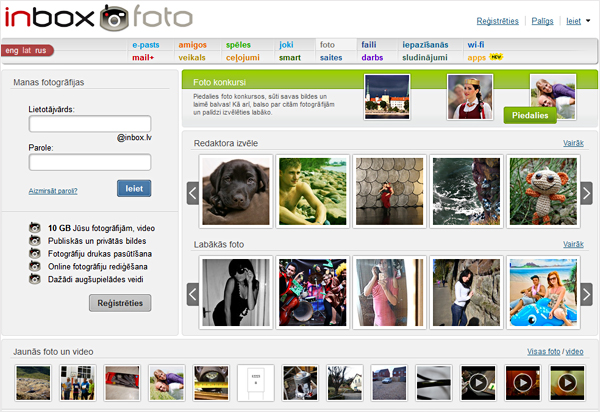Open the saites section
The width and height of the screenshot is (600, 412).
(x=331, y=57)
